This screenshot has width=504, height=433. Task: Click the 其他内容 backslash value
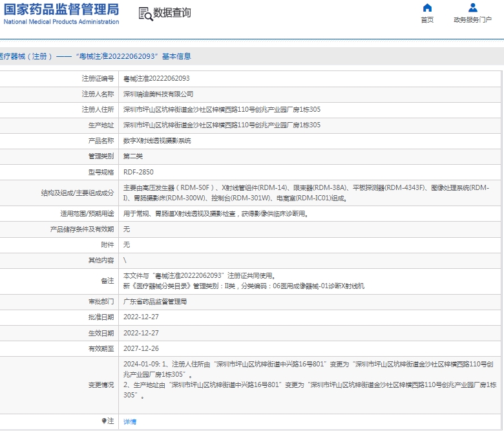coord(125,260)
